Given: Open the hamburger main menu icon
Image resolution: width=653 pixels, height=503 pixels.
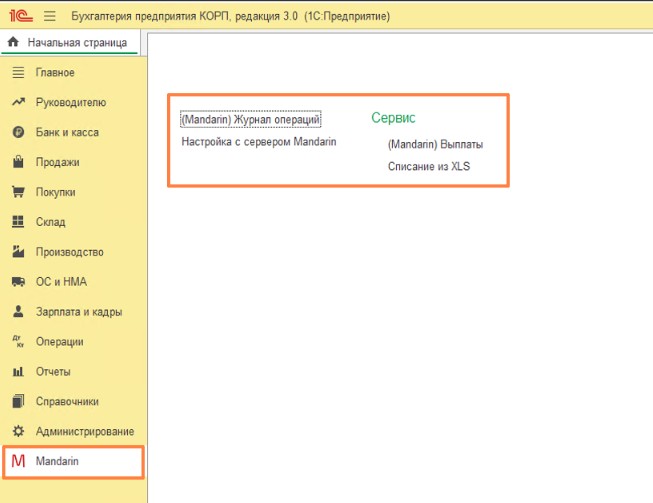Looking at the screenshot, I should (x=50, y=16).
